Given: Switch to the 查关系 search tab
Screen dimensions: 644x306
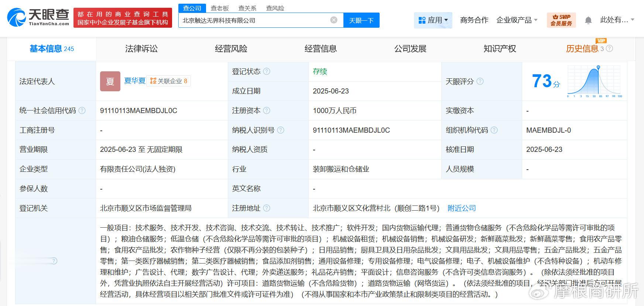Looking at the screenshot, I should coord(247,8).
